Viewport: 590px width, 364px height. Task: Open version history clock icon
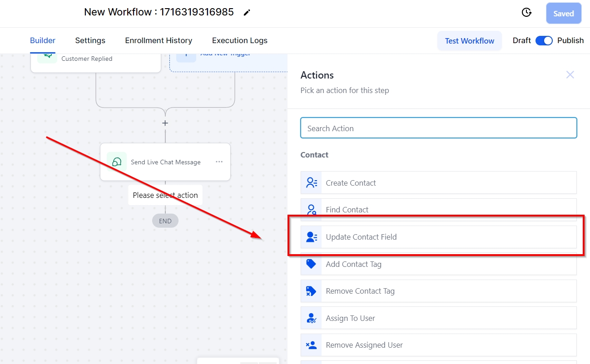(x=526, y=13)
